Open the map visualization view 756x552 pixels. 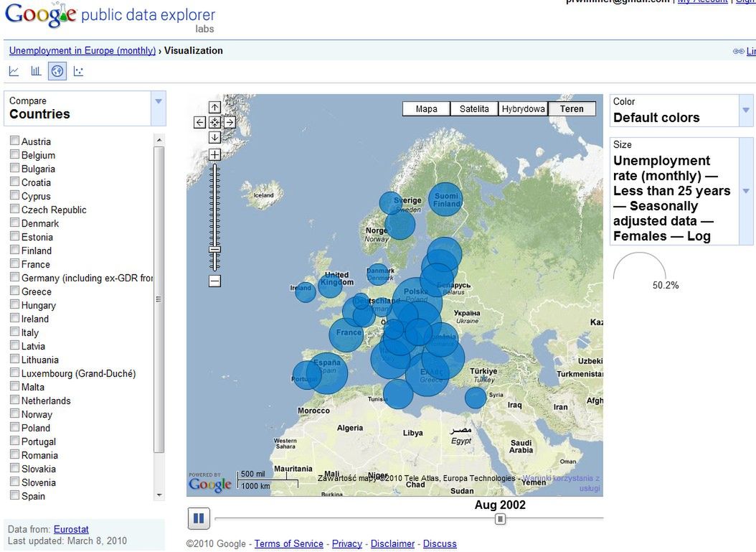click(x=57, y=70)
